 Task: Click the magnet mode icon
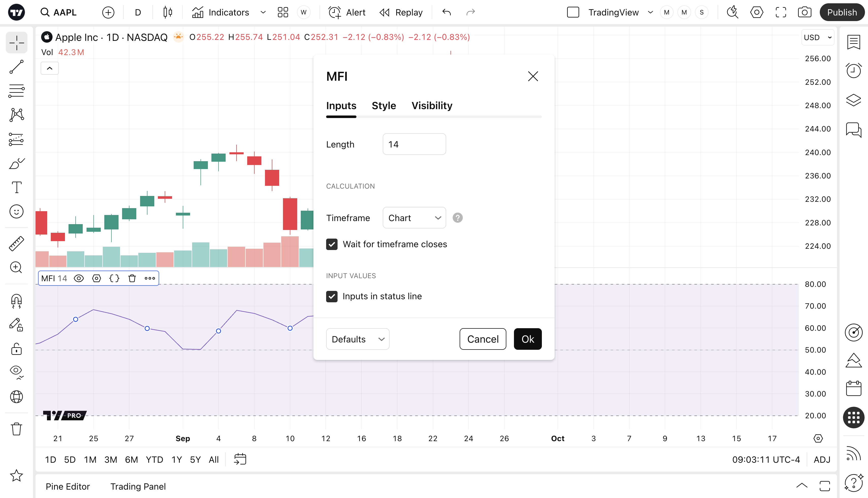click(16, 301)
